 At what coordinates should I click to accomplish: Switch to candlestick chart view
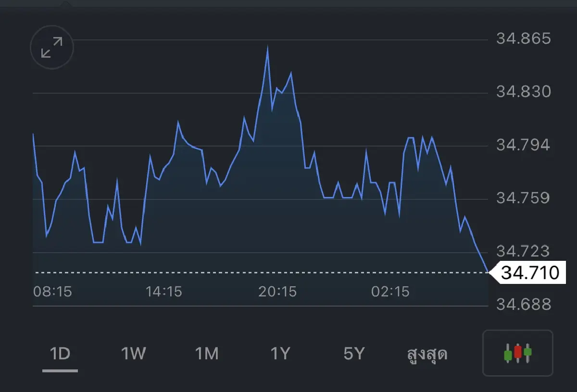coord(518,353)
